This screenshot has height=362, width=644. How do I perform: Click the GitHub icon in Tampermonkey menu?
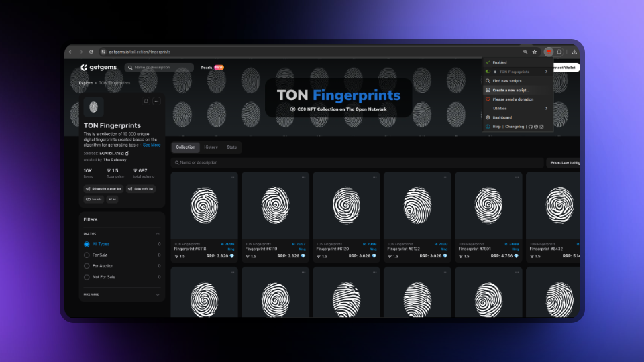click(530, 127)
